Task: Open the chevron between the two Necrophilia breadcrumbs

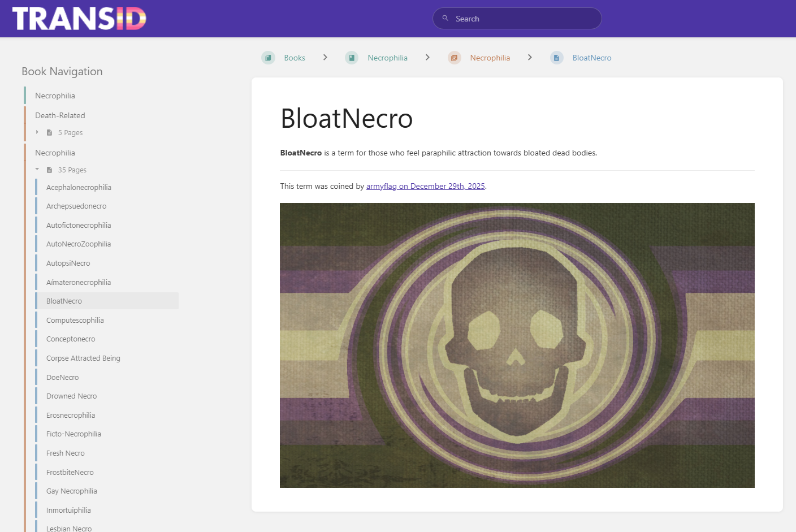Action: pos(427,58)
